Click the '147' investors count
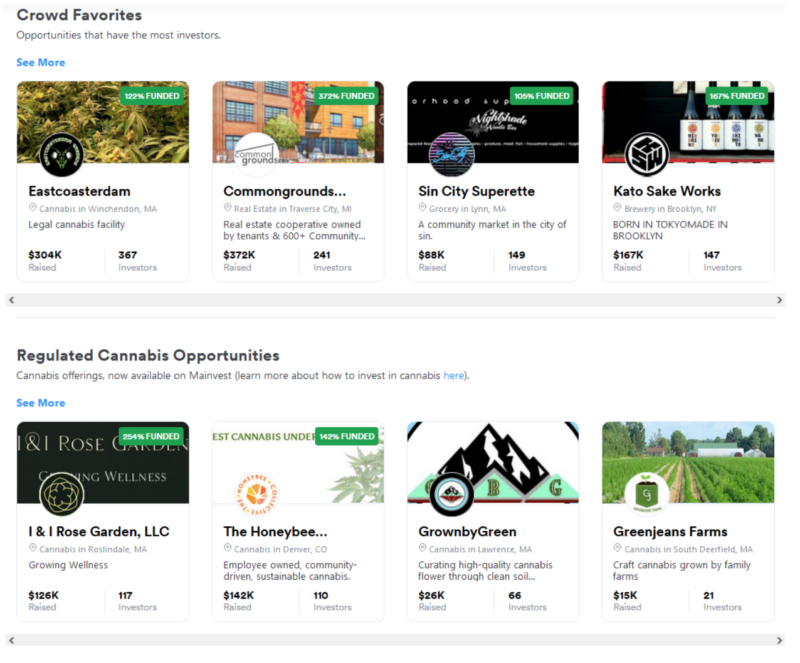Image resolution: width=800 pixels, height=663 pixels. [x=712, y=255]
